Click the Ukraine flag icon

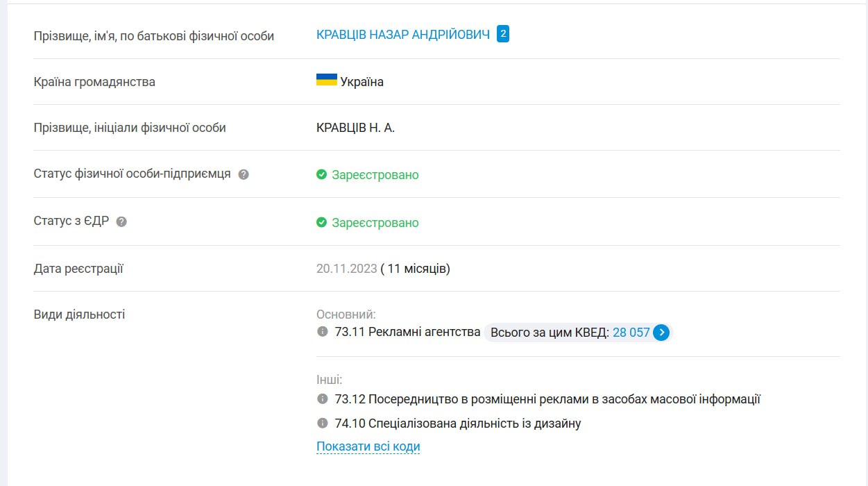(x=327, y=80)
